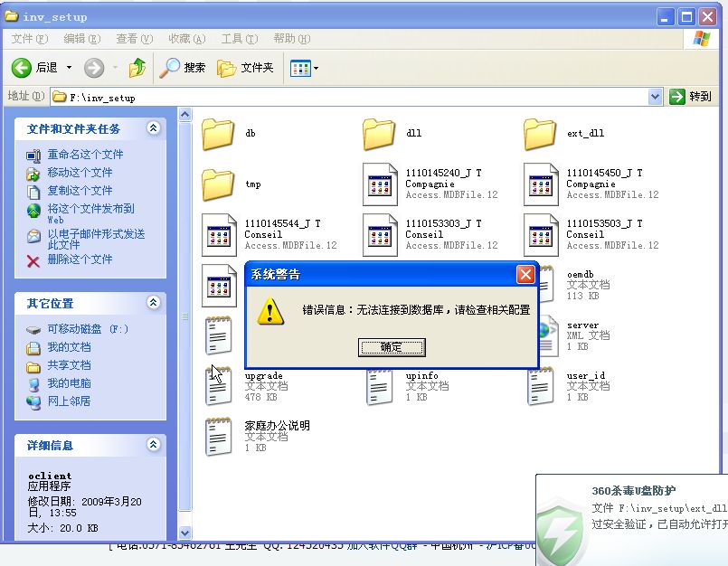
Task: Open the 工具(T) menu
Action: tap(239, 39)
